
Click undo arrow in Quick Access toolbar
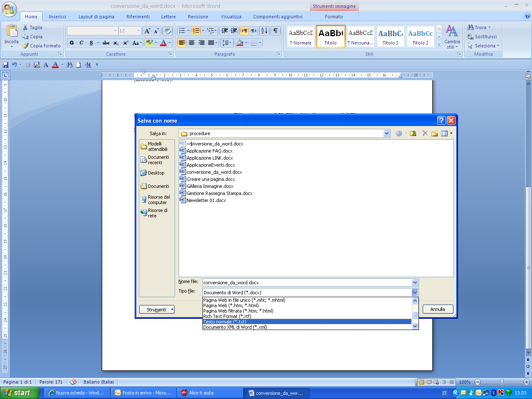(15, 65)
